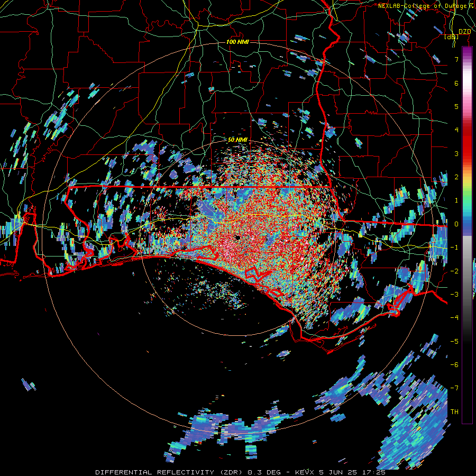Click the color scale label "-1"
Viewport: 476px width, 476px height.
454,248
